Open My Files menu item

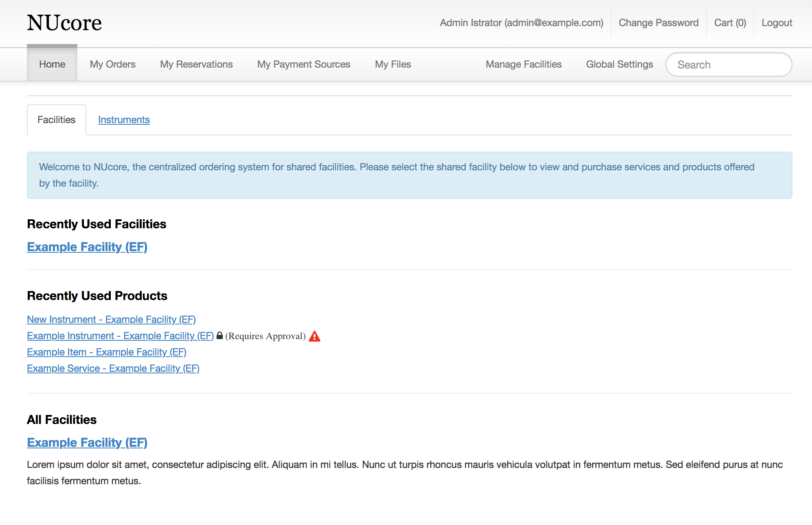393,64
